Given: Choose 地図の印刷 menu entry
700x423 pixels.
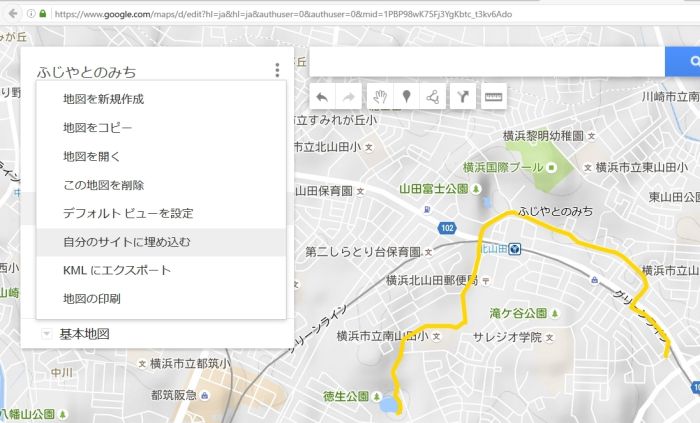Looking at the screenshot, I should point(161,299).
